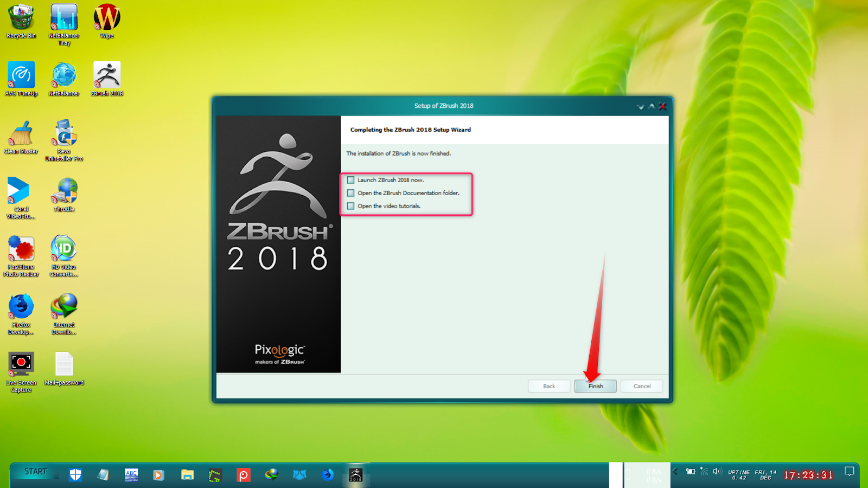The image size is (868, 488).
Task: Check the 'Launch ZBrush 2018 now' checkbox
Action: point(351,180)
